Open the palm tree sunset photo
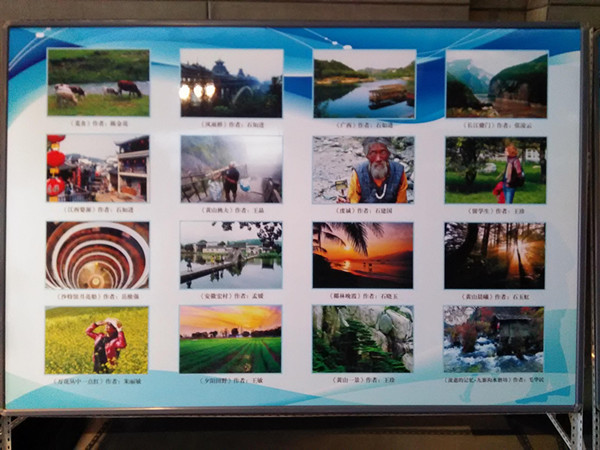This screenshot has height=450, width=600. [x=362, y=255]
